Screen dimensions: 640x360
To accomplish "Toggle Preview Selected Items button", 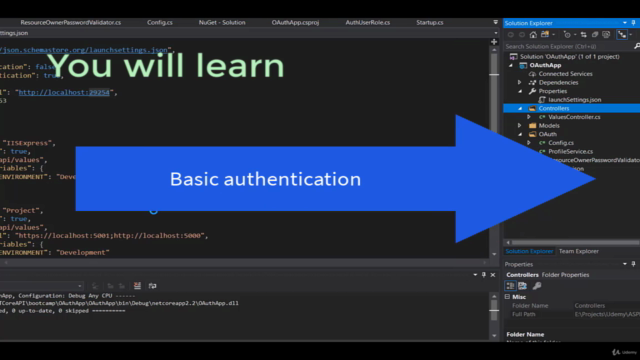I will click(622, 35).
